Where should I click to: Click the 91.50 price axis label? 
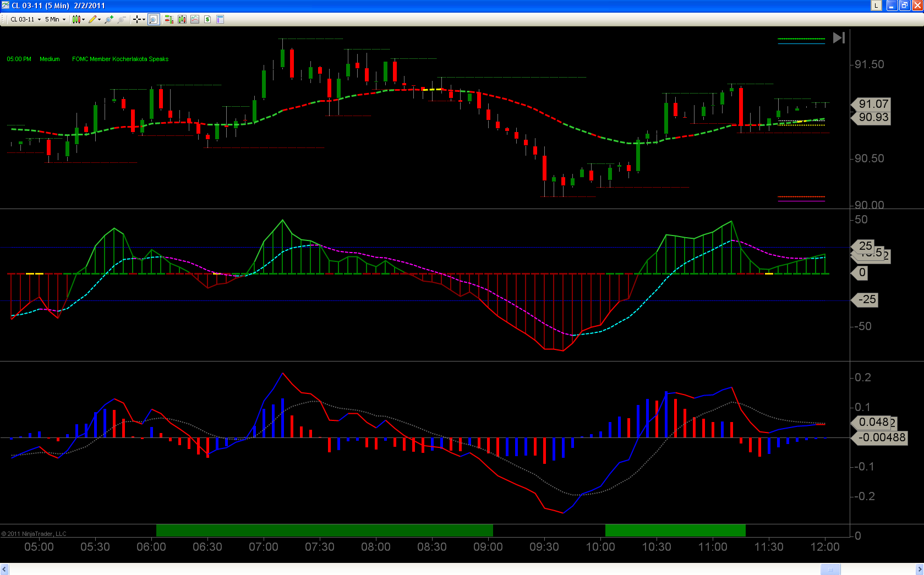tap(869, 64)
